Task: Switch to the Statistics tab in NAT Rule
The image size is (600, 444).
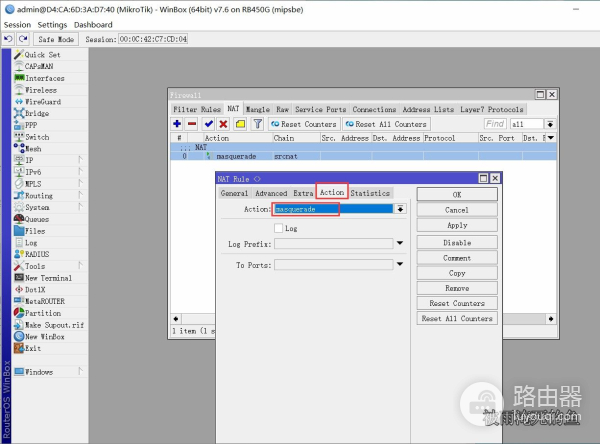Action: [x=370, y=193]
